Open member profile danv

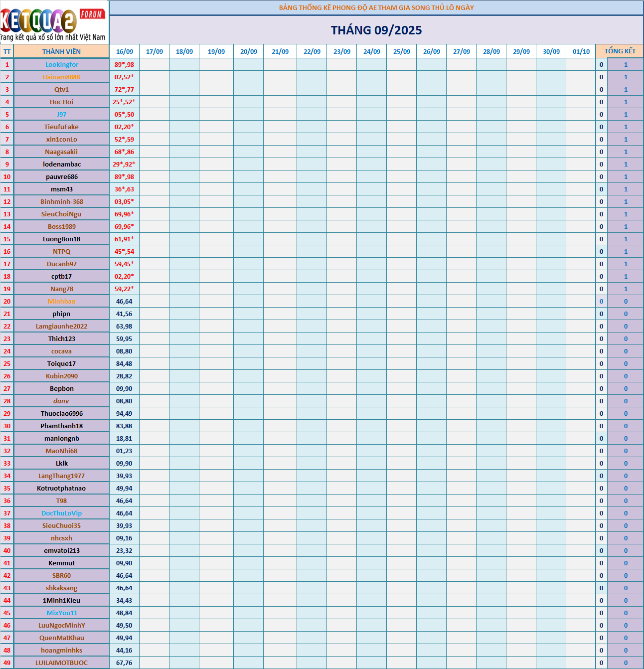click(61, 401)
